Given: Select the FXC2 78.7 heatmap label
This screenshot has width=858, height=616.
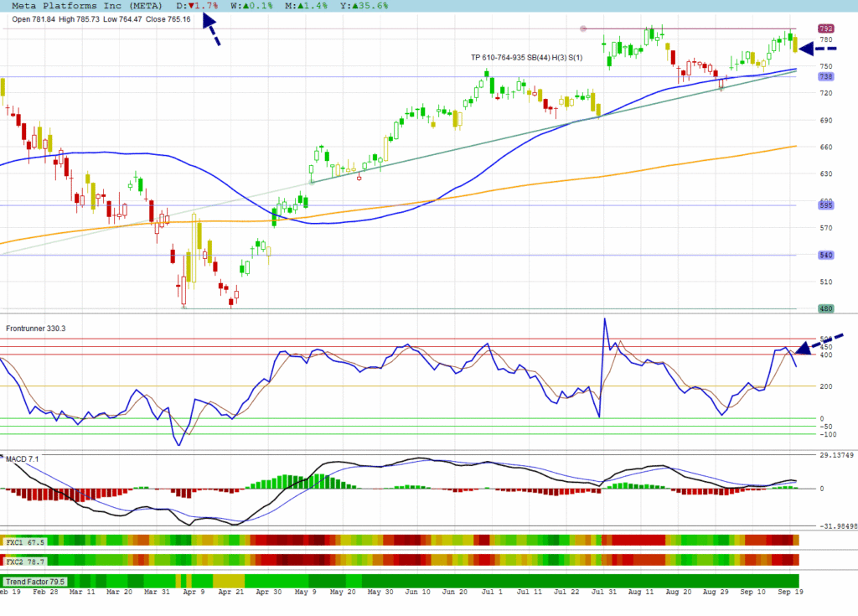Looking at the screenshot, I should (25, 560).
